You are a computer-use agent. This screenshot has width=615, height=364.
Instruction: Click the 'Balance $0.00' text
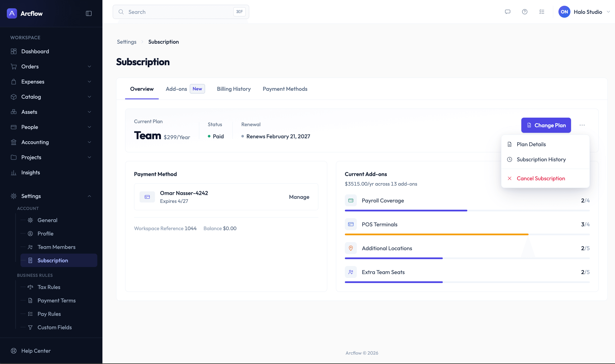pos(220,228)
